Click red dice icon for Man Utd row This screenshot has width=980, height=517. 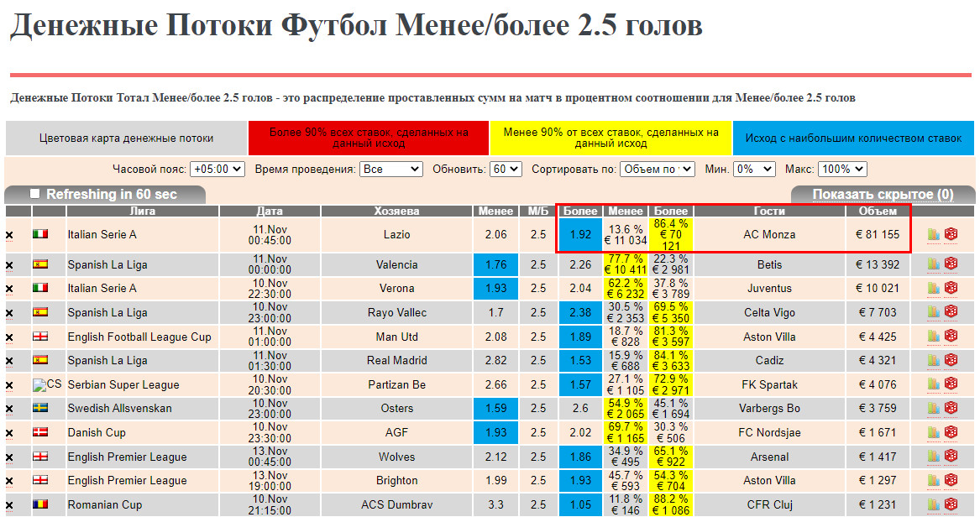coord(951,336)
